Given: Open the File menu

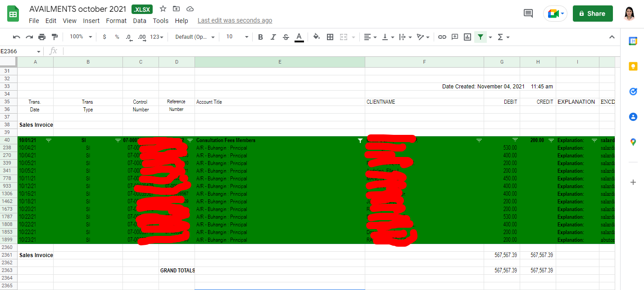Looking at the screenshot, I should coord(34,21).
